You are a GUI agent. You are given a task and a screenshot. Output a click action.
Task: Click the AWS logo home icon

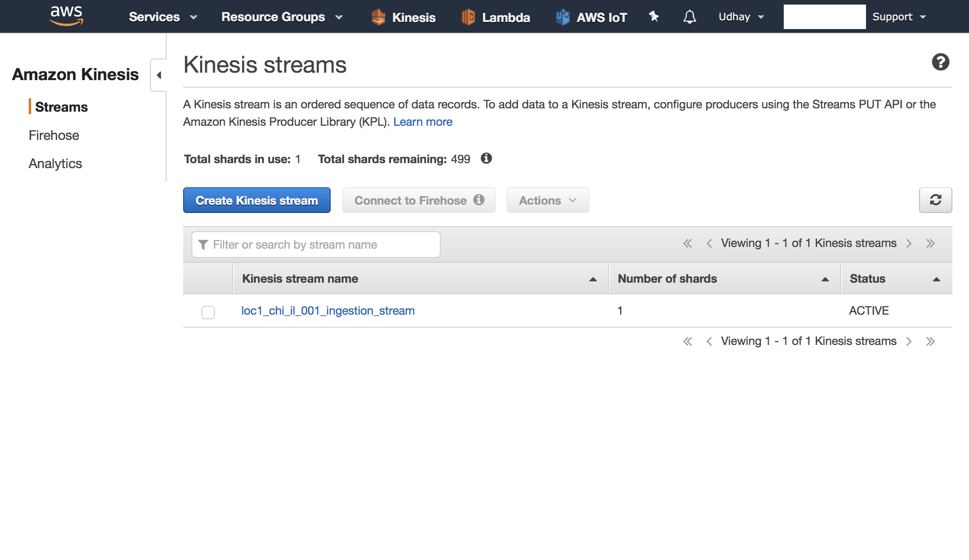coord(66,16)
